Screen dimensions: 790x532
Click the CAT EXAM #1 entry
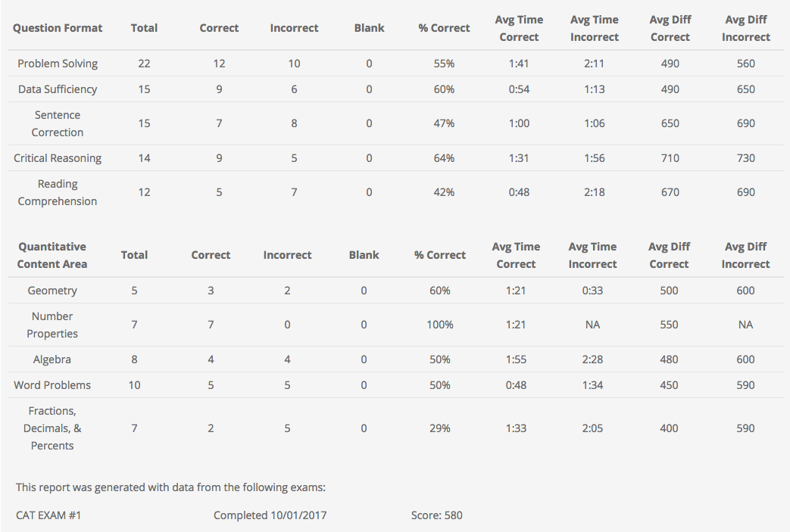(x=48, y=515)
